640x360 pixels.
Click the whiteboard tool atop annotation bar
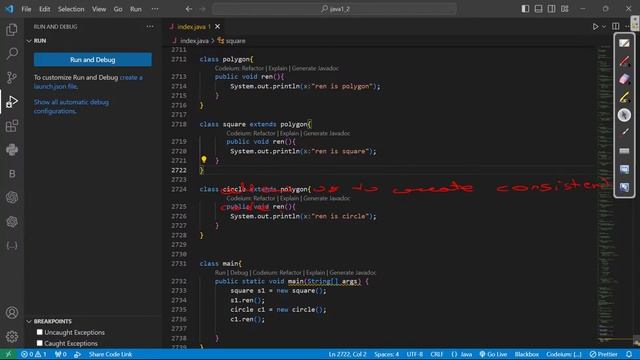[x=624, y=43]
